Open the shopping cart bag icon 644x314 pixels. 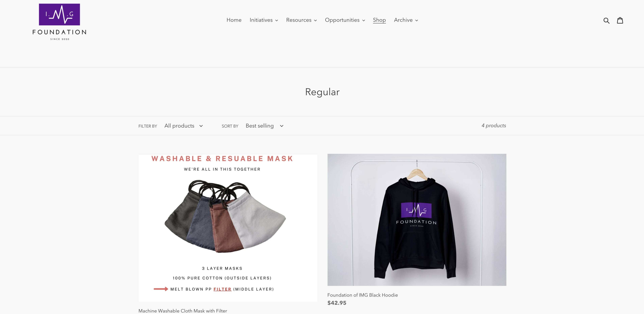coord(620,20)
